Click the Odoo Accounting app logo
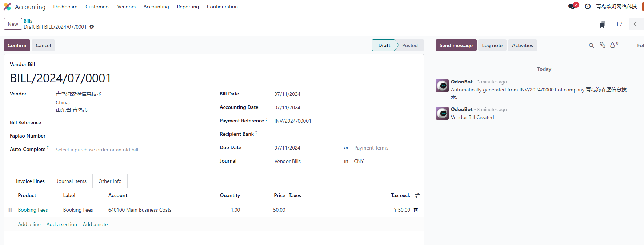The height and width of the screenshot is (245, 644). tap(7, 7)
